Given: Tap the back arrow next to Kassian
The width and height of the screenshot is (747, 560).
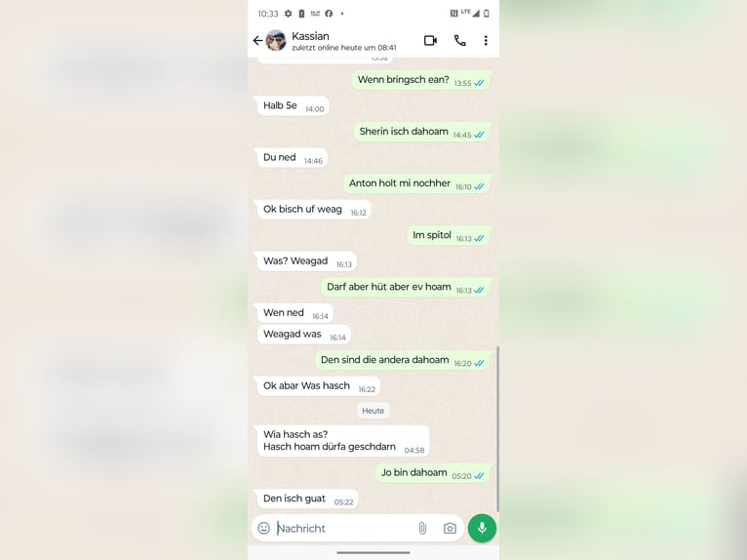Looking at the screenshot, I should 257,41.
